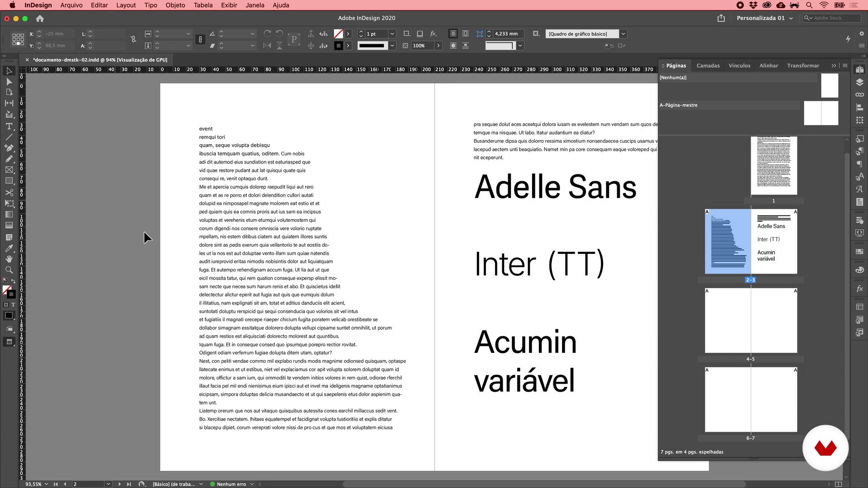This screenshot has width=868, height=488.
Task: Click the toolbox fill/stroke color box
Action: 9,291
